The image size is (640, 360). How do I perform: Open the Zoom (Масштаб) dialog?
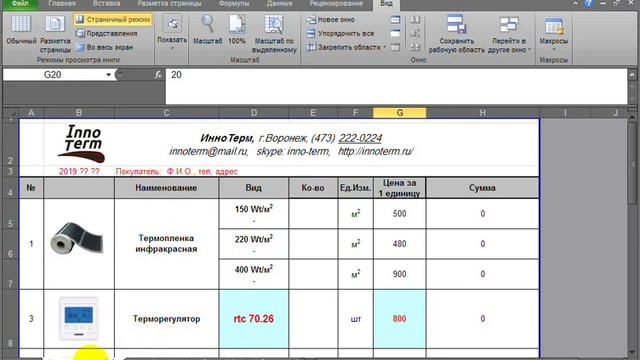click(208, 30)
